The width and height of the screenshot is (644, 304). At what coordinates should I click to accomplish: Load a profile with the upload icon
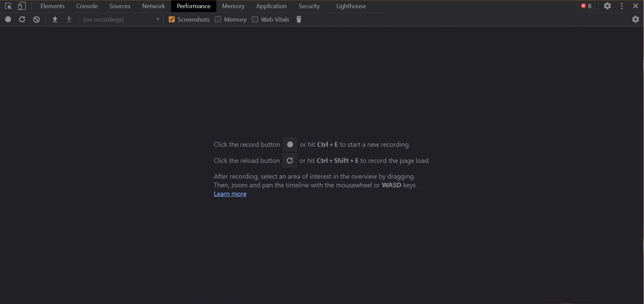click(x=55, y=20)
